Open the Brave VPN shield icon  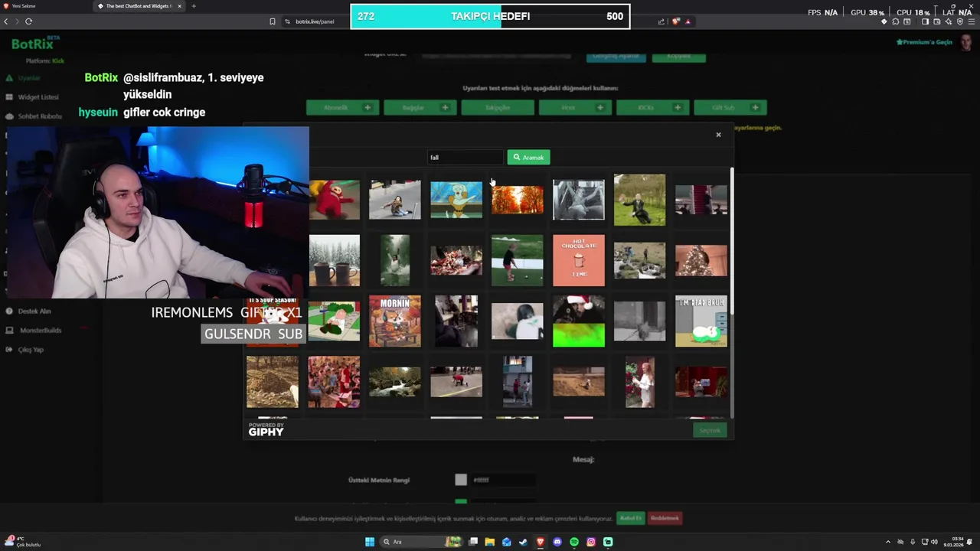[x=959, y=21]
